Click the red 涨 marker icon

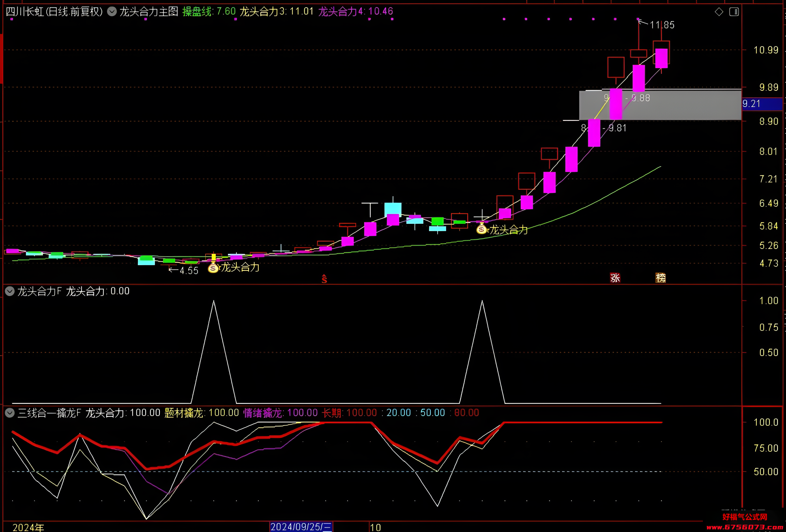615,278
